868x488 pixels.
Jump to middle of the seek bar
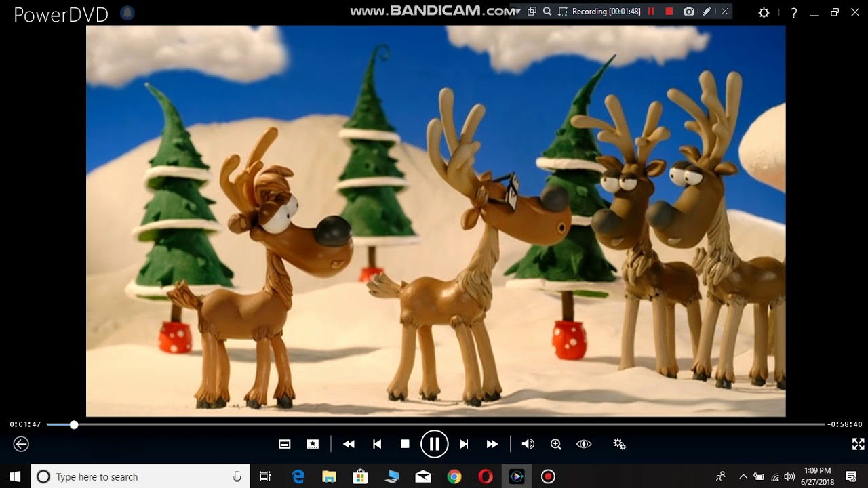[x=435, y=425]
